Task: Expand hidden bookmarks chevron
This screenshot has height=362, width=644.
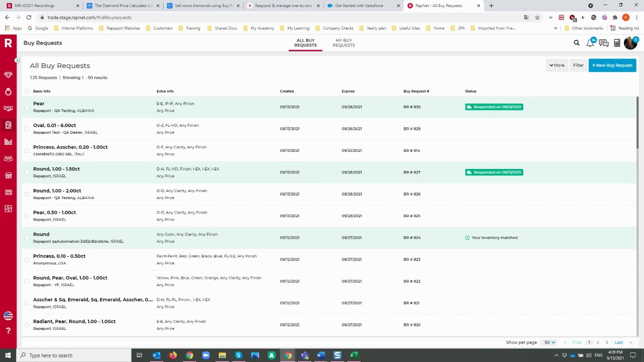Action: tap(555, 28)
